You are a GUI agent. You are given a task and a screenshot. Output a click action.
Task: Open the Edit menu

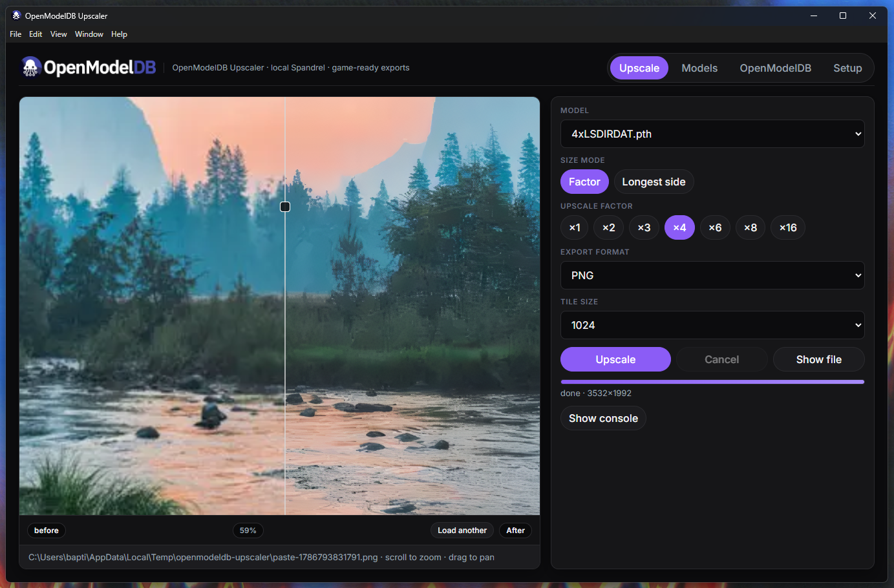point(36,34)
